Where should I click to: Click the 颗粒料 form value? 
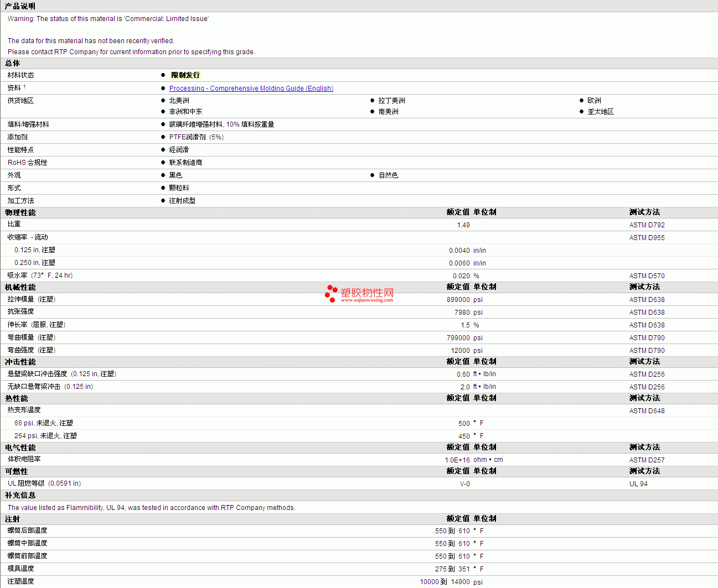point(179,188)
